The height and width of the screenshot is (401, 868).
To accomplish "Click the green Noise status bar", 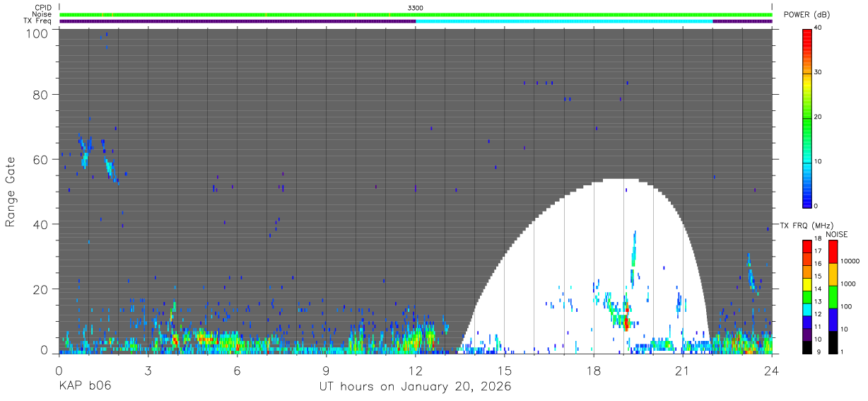I will pyautogui.click(x=416, y=14).
